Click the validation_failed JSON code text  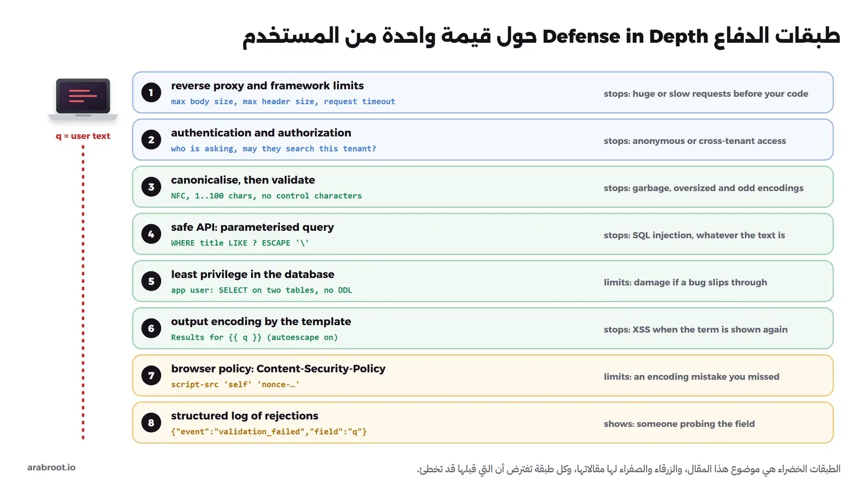click(269, 432)
